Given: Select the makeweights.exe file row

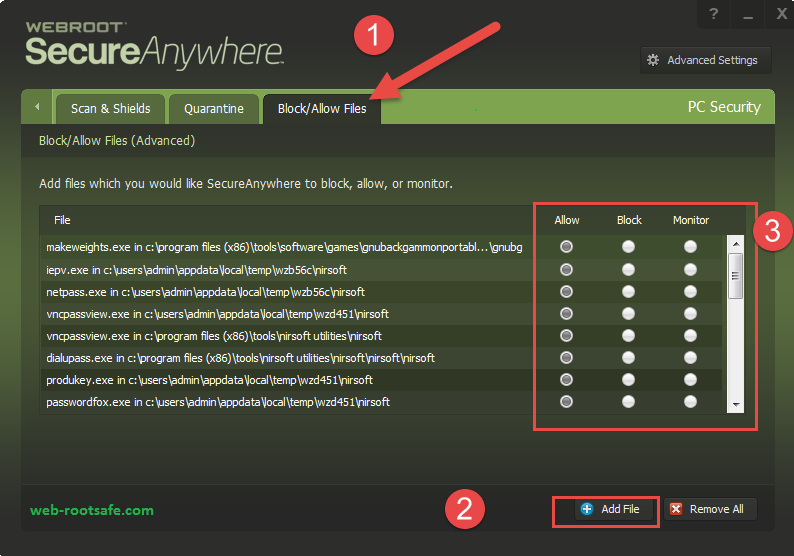Looking at the screenshot, I should point(381,247).
